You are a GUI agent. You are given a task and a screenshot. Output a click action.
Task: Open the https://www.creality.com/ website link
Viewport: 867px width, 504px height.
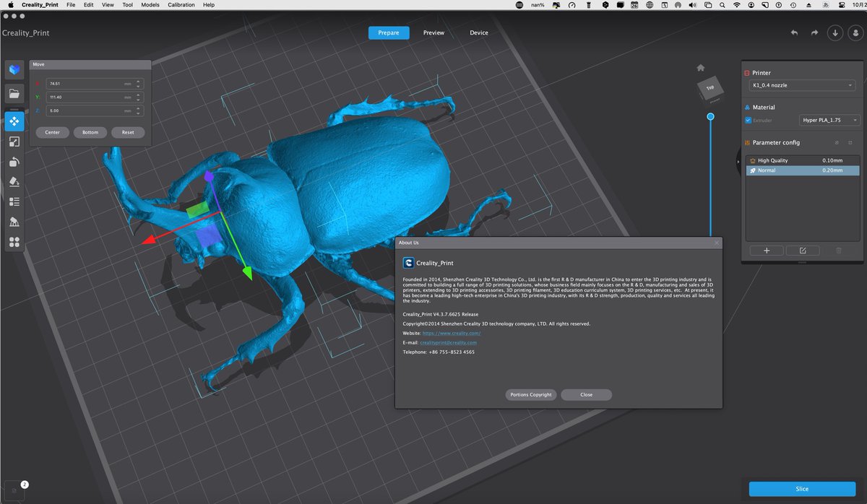point(452,334)
